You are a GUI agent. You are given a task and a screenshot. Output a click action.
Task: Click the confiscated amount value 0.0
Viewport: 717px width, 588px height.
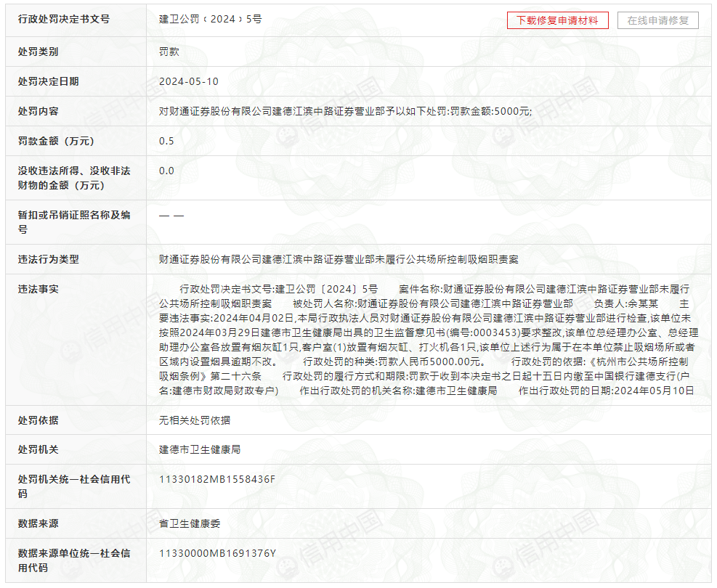click(166, 171)
